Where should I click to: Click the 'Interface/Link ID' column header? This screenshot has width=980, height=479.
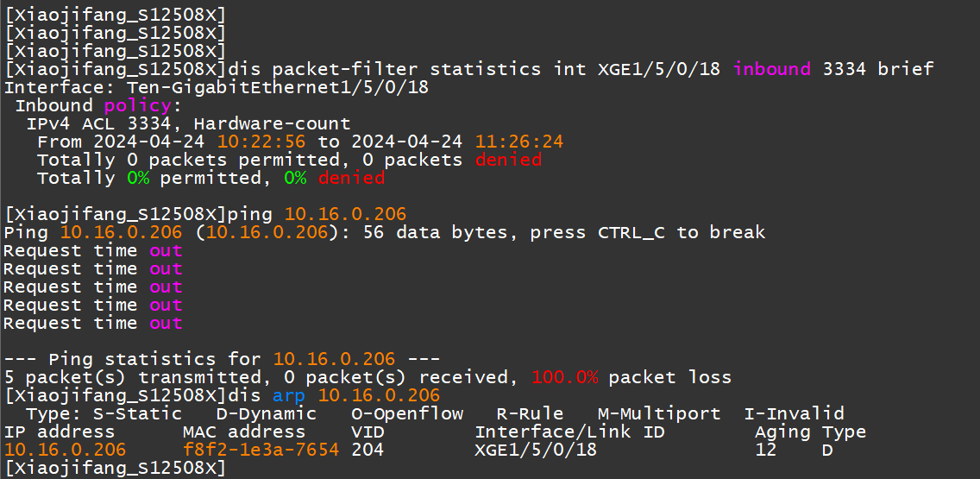[569, 432]
